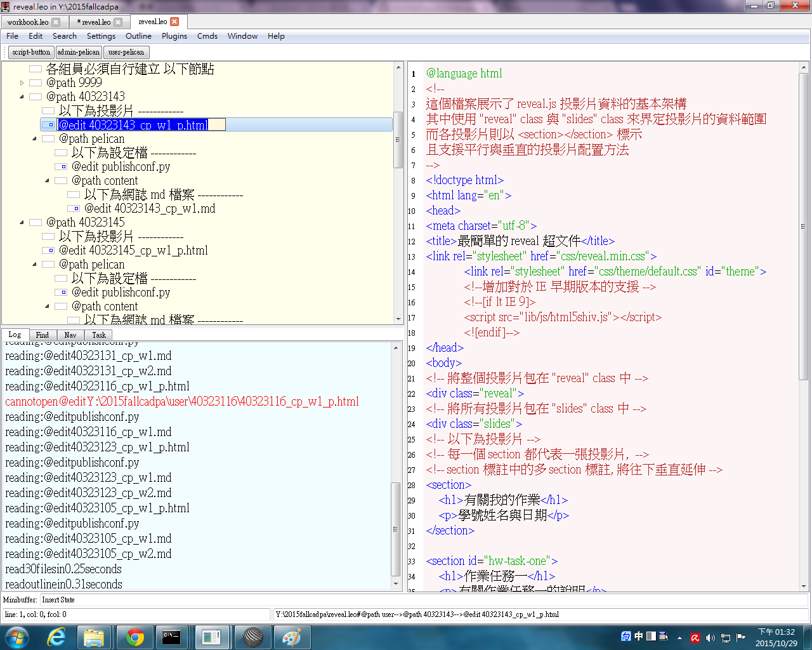Switch to the Find tab
Screen dimensions: 812x650
(43, 335)
